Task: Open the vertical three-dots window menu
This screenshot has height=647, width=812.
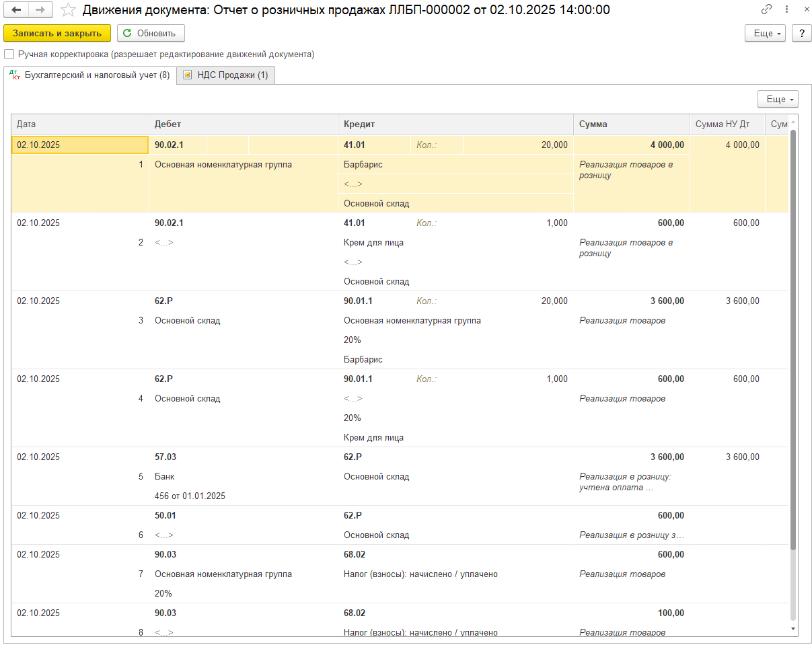Action: 786,9
